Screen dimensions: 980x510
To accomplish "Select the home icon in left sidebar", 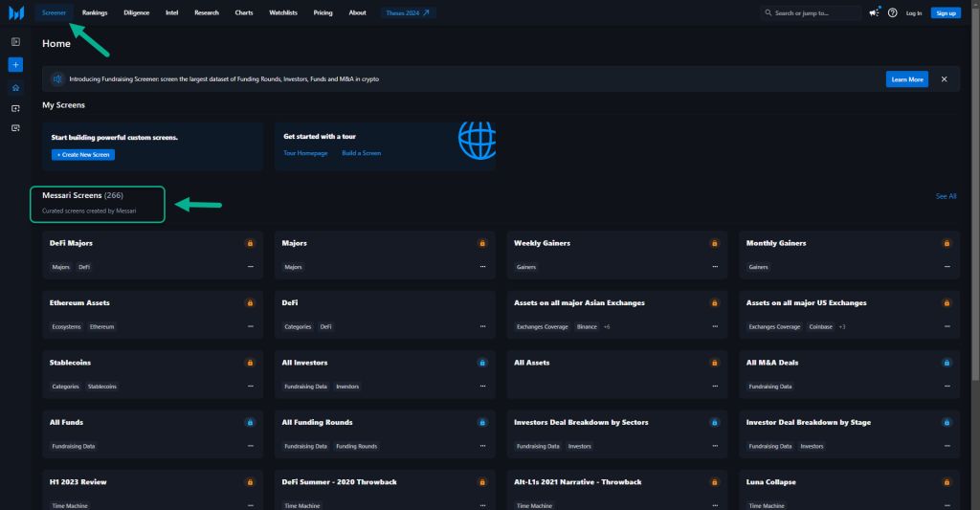I will tap(15, 87).
